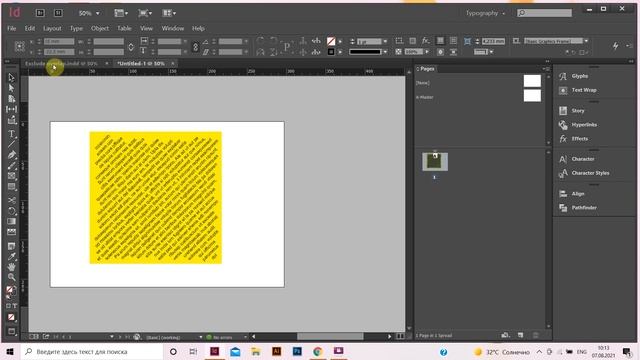Select the Hand tool
The width and height of the screenshot is (640, 360).
click(11, 267)
